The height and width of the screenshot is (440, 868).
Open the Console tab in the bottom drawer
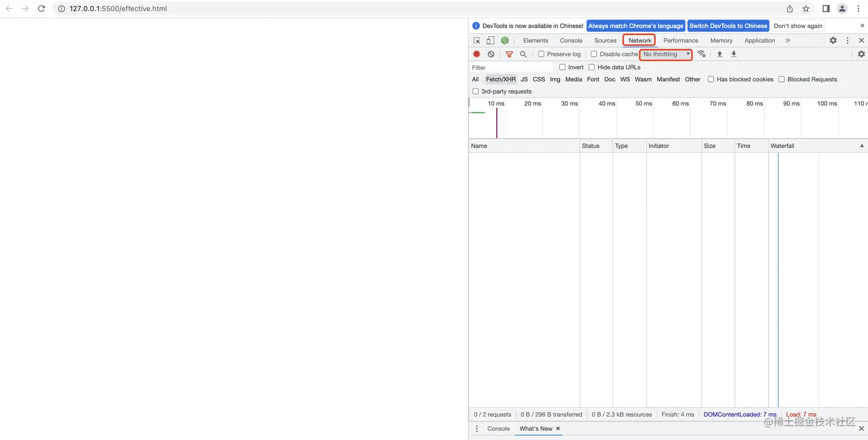498,429
